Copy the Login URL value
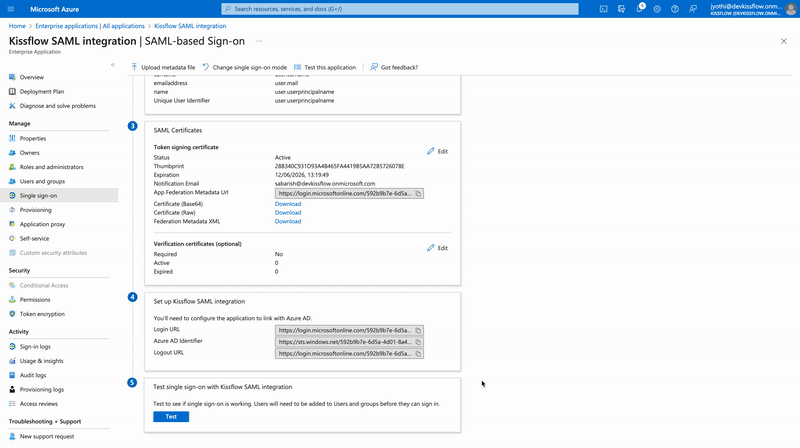Viewport: 800px width, 448px height. pos(418,330)
